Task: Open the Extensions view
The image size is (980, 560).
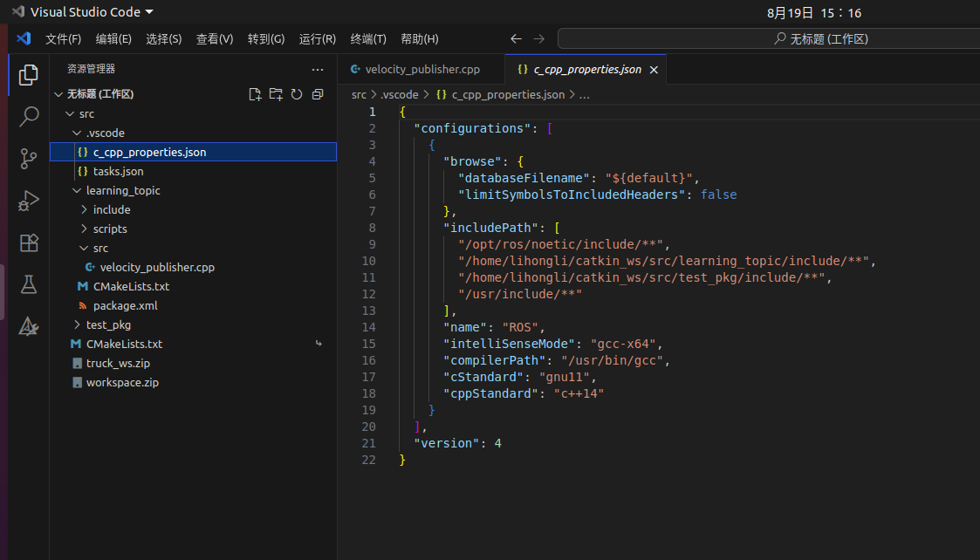Action: coord(28,242)
